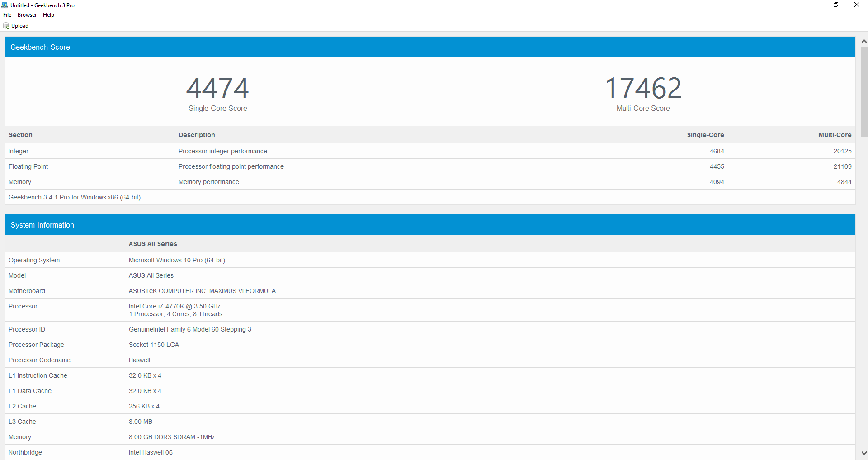868x460 pixels.
Task: Click the Description column header
Action: [197, 135]
